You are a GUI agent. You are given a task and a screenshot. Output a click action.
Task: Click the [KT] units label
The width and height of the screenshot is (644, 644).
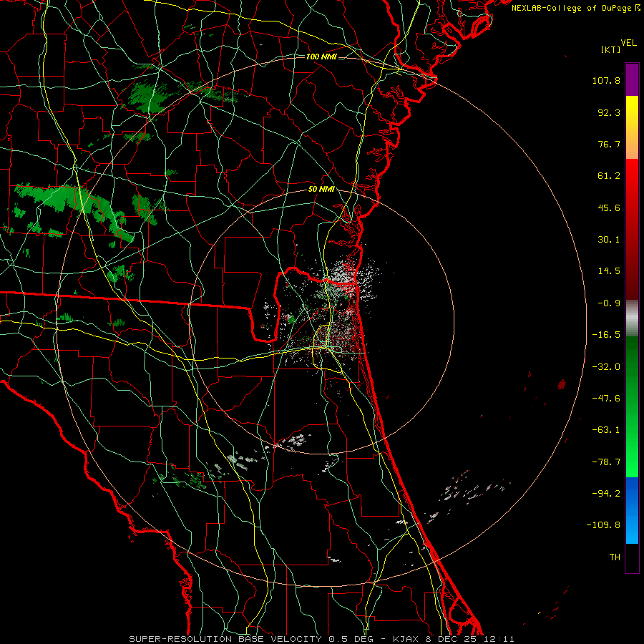coord(611,49)
